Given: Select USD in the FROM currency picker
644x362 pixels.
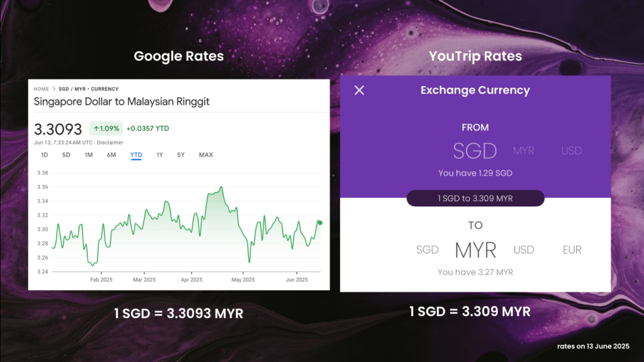Looking at the screenshot, I should pos(572,151).
